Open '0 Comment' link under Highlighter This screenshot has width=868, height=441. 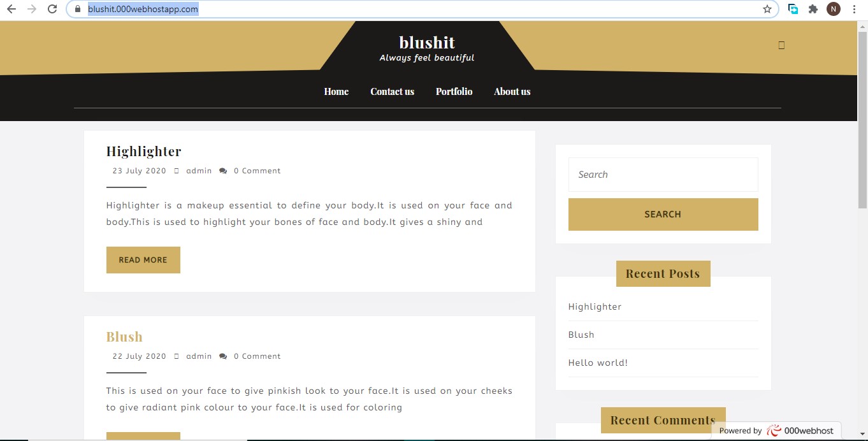(257, 171)
